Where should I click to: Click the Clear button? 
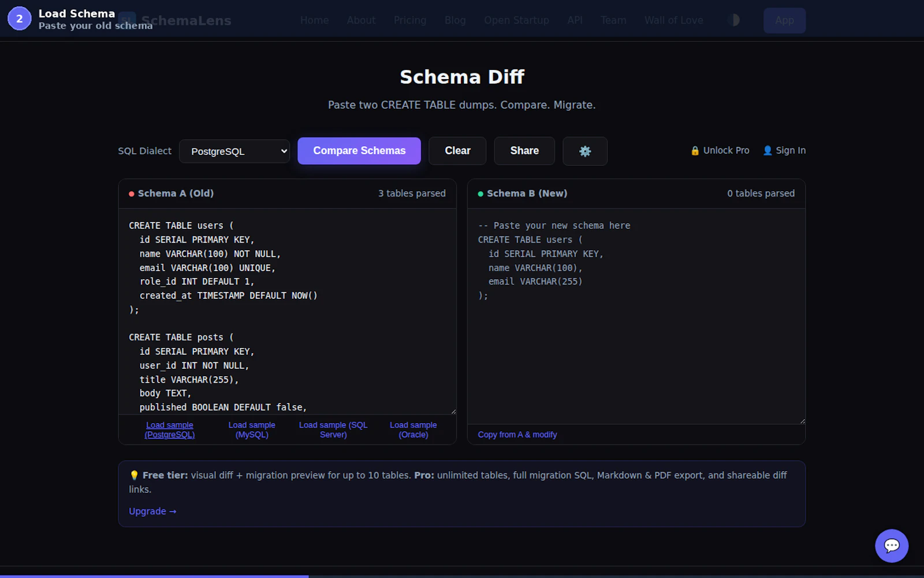click(457, 151)
